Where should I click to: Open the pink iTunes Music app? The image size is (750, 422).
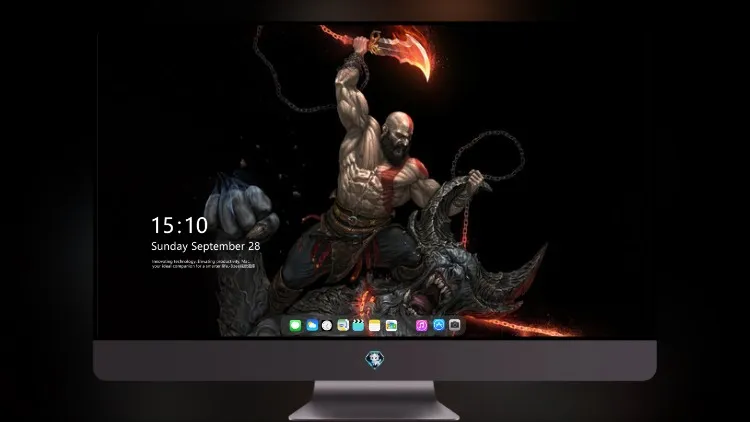(421, 326)
